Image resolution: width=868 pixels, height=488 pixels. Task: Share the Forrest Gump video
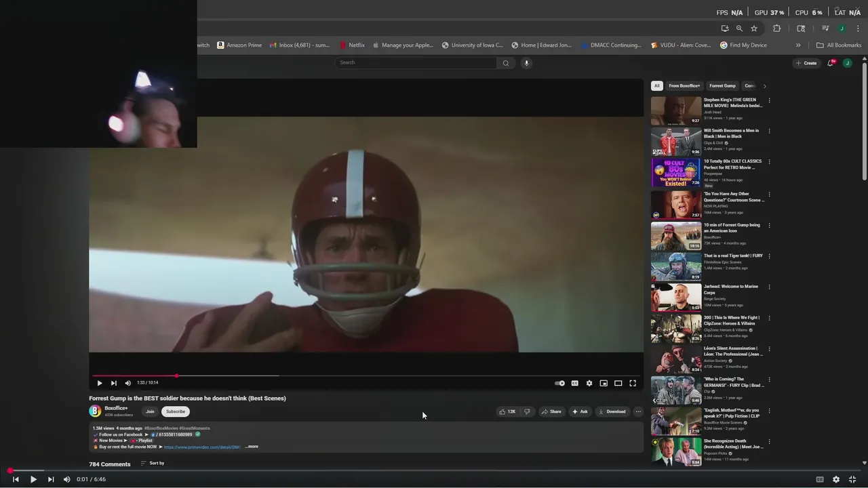click(551, 411)
